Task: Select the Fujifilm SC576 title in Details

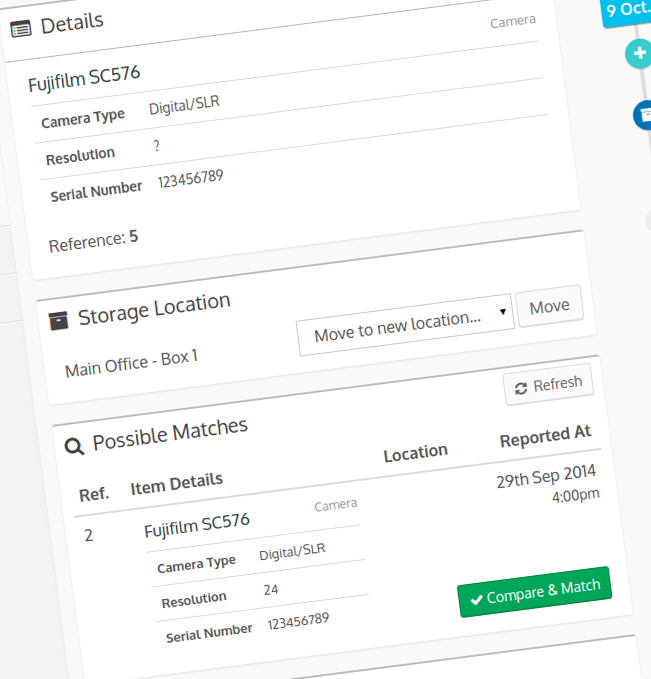Action: pos(84,79)
